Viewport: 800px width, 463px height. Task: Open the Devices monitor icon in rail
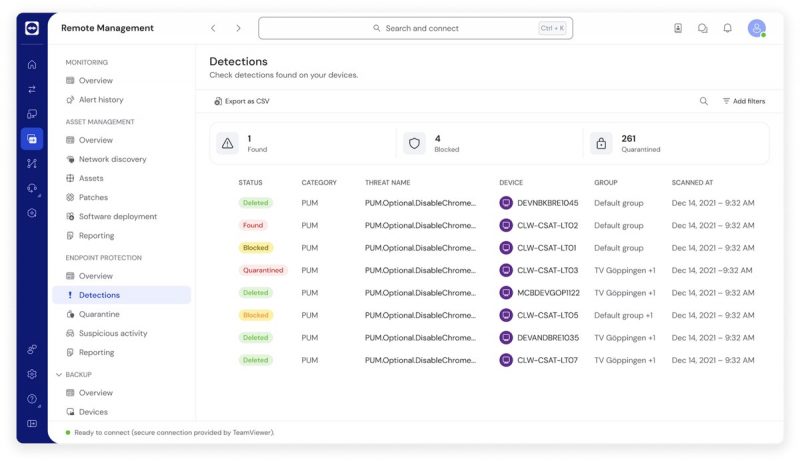[x=32, y=114]
